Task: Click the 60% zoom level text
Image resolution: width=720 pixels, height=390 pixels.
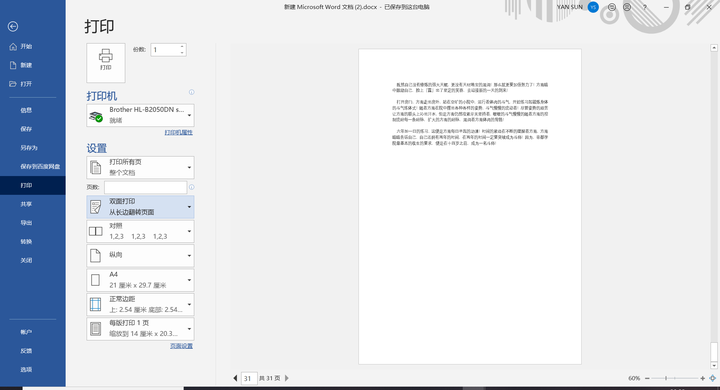Action: 634,379
